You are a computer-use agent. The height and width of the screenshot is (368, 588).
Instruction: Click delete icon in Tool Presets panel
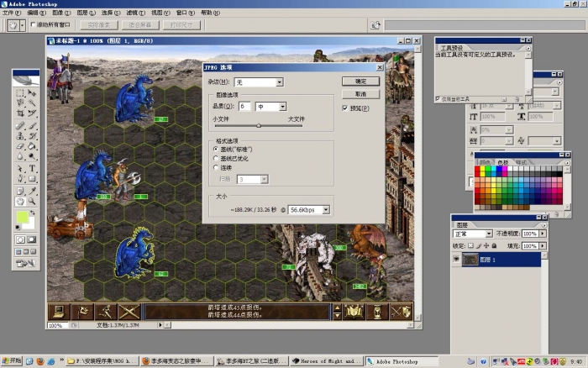pos(517,99)
